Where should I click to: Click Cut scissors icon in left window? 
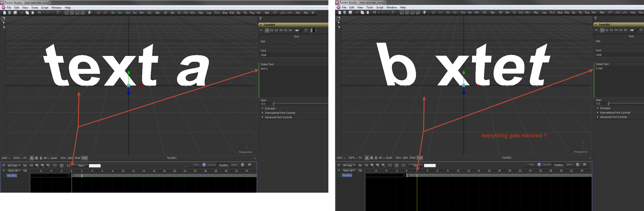tap(22, 13)
